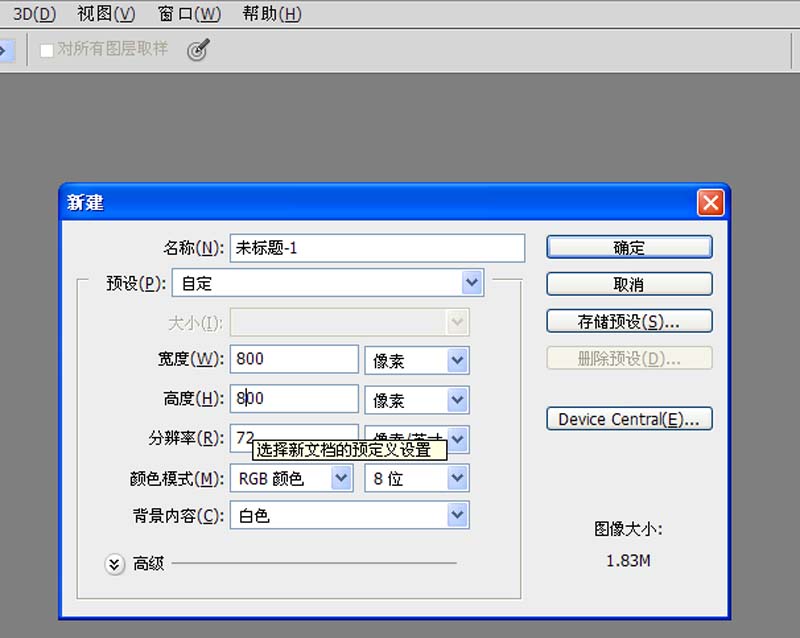The width and height of the screenshot is (800, 638).
Task: Click the 高度 value field
Action: tap(294, 399)
